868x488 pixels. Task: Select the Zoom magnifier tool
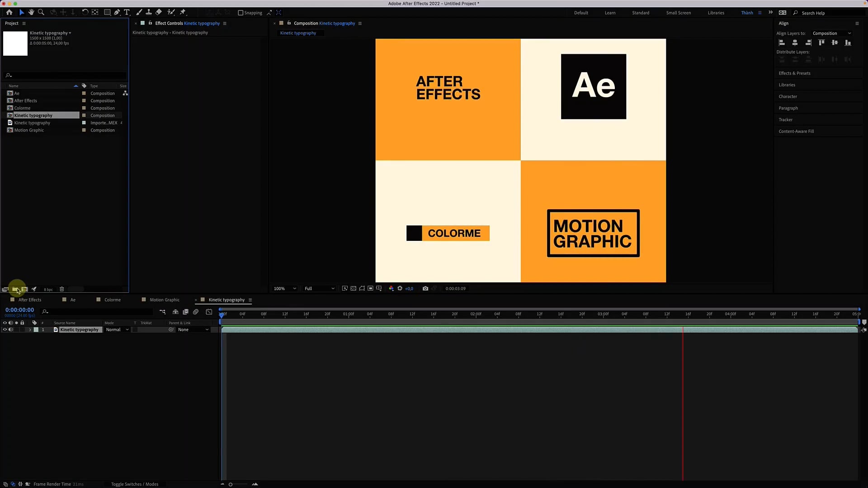pos(41,12)
